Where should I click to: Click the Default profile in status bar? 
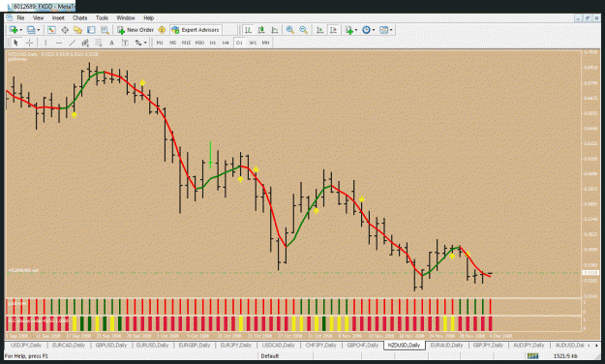(x=270, y=356)
